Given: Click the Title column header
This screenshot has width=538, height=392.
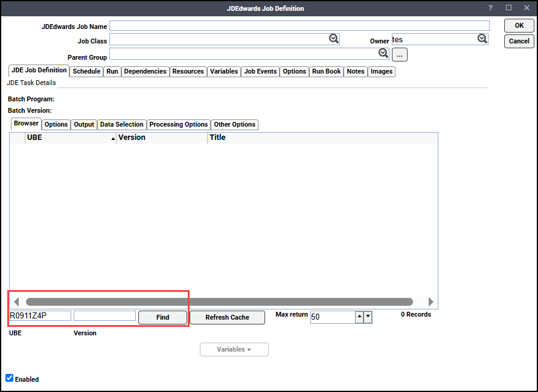Looking at the screenshot, I should coord(322,138).
